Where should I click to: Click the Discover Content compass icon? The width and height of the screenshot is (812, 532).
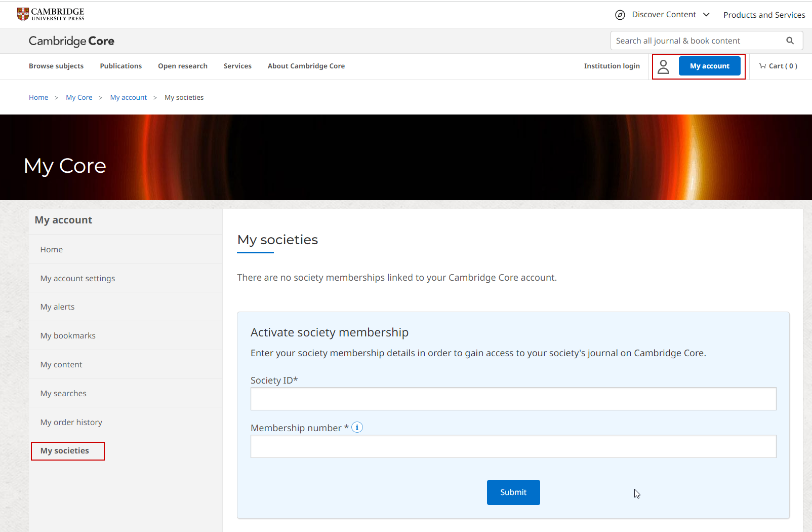pyautogui.click(x=620, y=15)
